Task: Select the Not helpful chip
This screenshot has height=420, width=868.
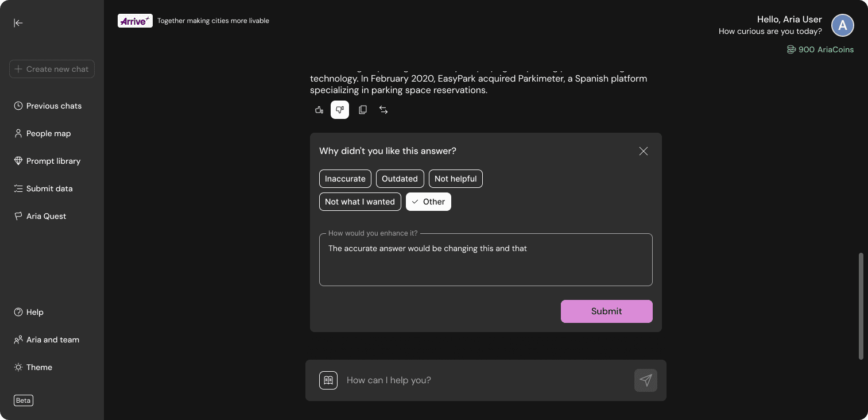Action: pos(455,179)
